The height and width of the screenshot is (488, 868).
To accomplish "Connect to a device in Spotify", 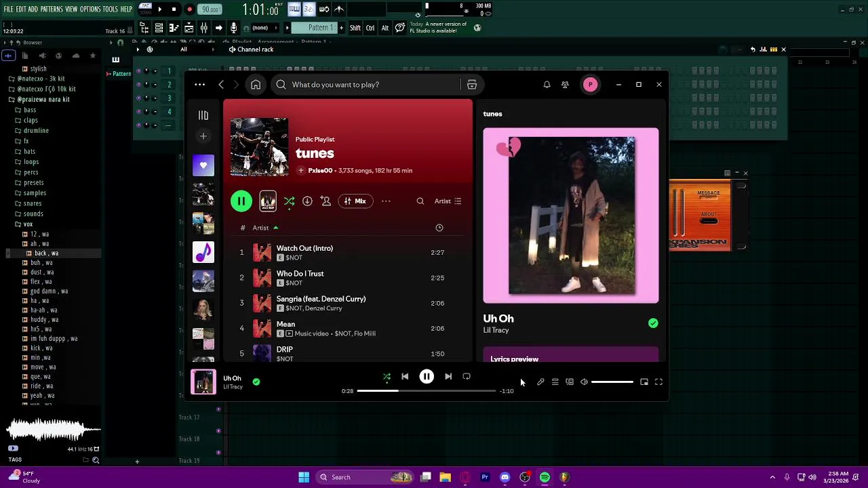I will point(570,382).
